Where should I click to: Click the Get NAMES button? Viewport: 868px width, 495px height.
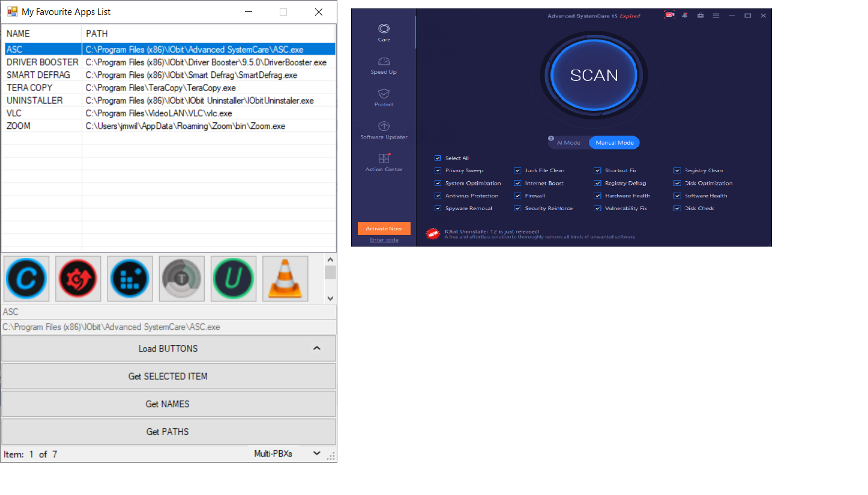pyautogui.click(x=169, y=404)
